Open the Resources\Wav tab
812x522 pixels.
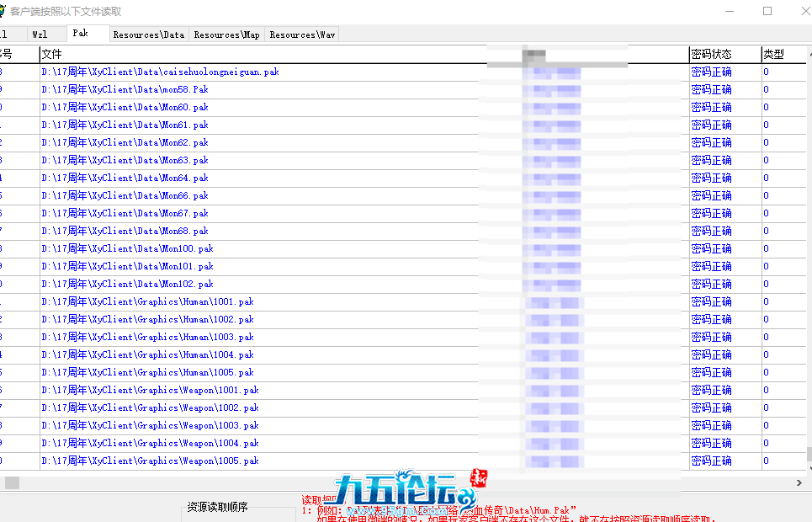point(302,35)
